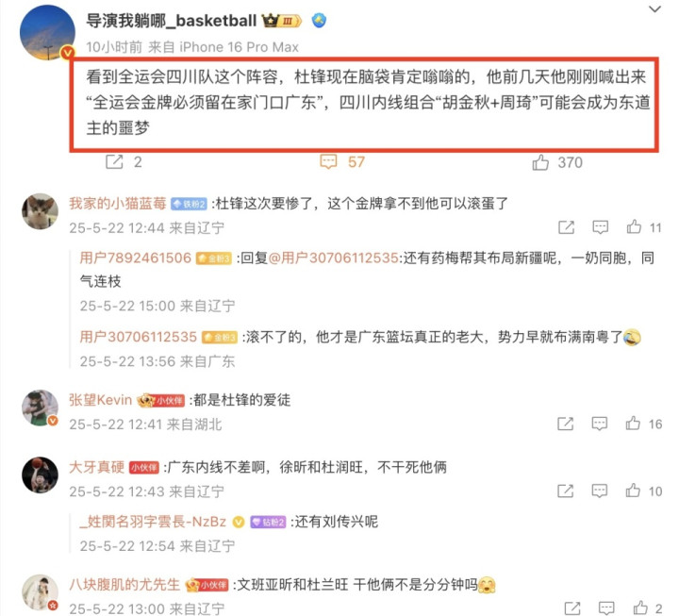This screenshot has width=679, height=616.
Task: Click username 用户7892461506
Action: (x=136, y=258)
